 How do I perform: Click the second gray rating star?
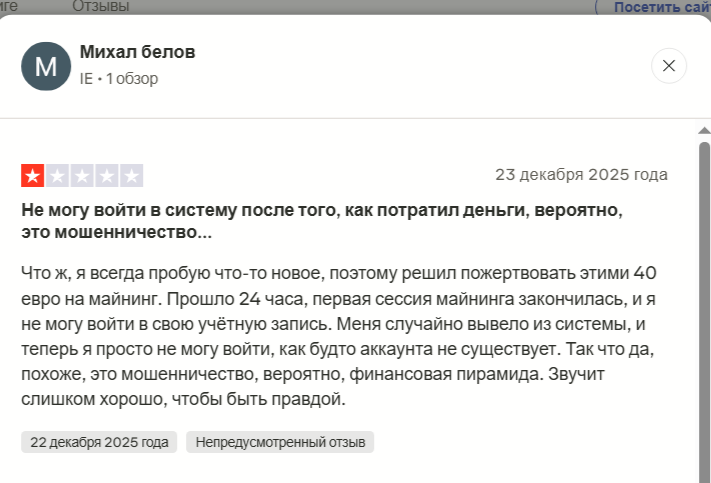(x=57, y=176)
